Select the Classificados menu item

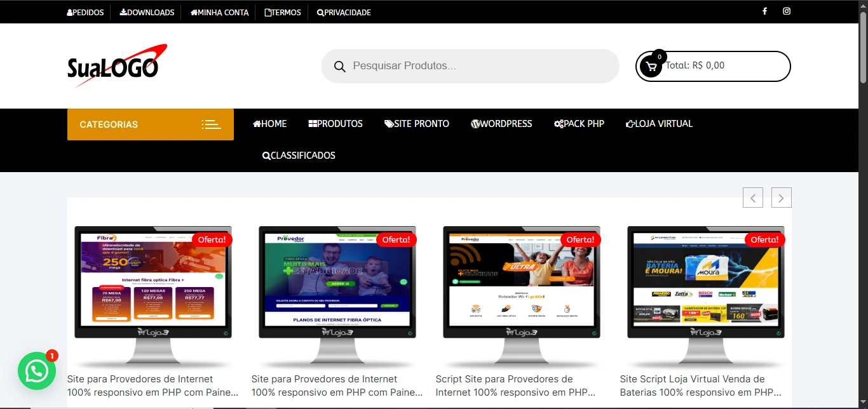[299, 155]
